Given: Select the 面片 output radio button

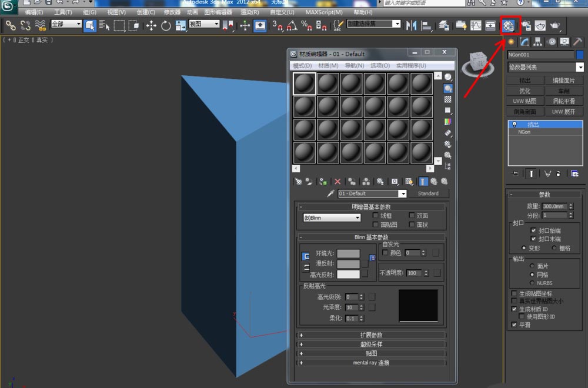Looking at the screenshot, I should tap(533, 266).
